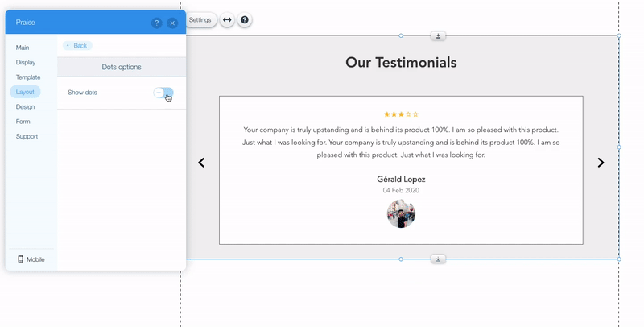Screen dimensions: 644x327
Task: Click Gérald Lopez's profile photo
Action: (x=401, y=214)
